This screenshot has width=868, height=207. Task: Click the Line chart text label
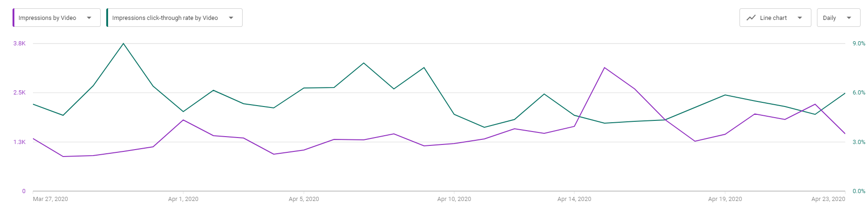click(773, 18)
